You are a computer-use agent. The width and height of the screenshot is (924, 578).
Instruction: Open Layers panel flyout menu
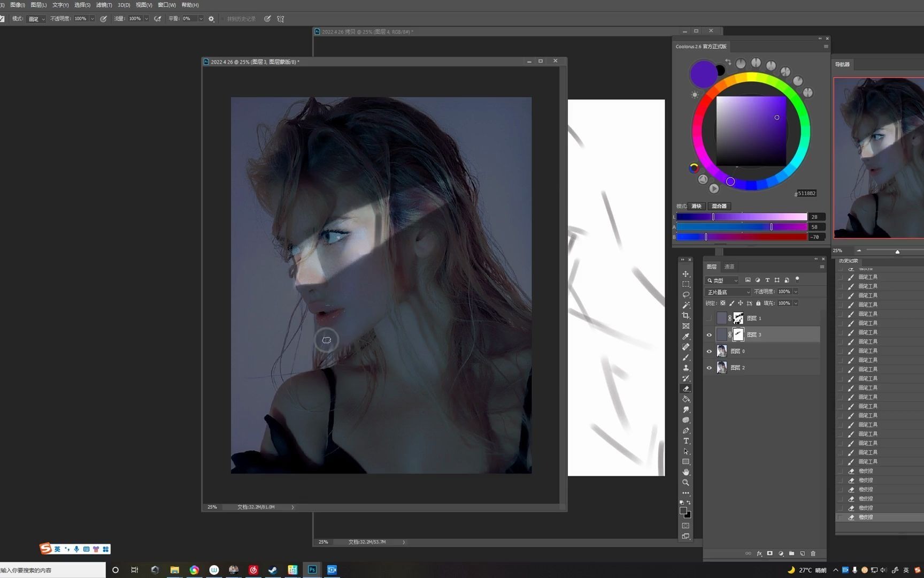(x=822, y=267)
